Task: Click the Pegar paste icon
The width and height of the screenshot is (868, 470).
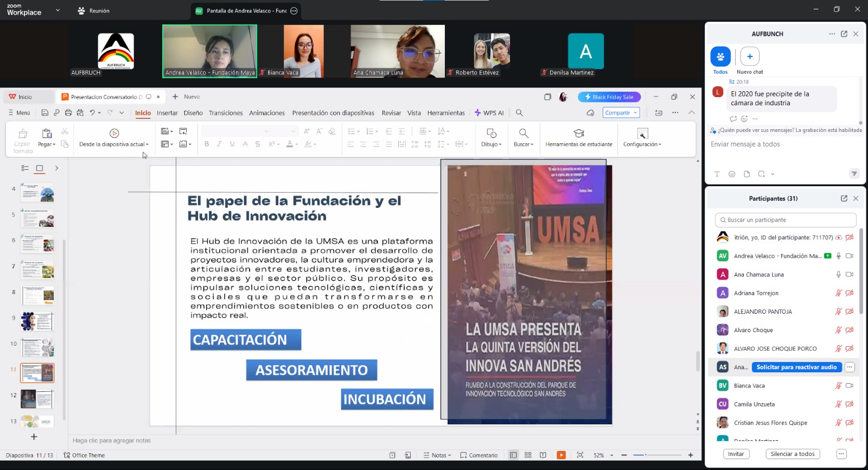Action: [x=47, y=133]
